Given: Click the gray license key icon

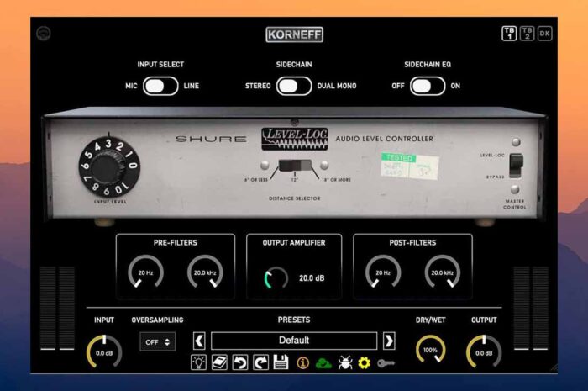Looking at the screenshot, I should click(386, 363).
